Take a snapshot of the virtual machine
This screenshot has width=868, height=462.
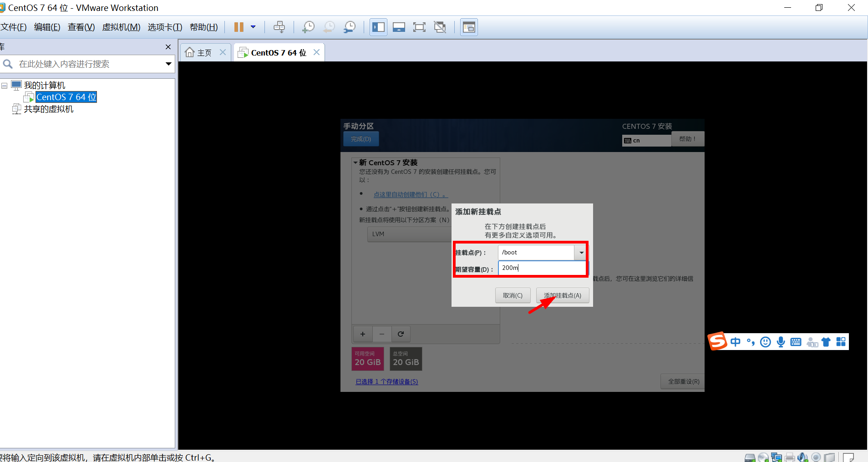click(308, 27)
